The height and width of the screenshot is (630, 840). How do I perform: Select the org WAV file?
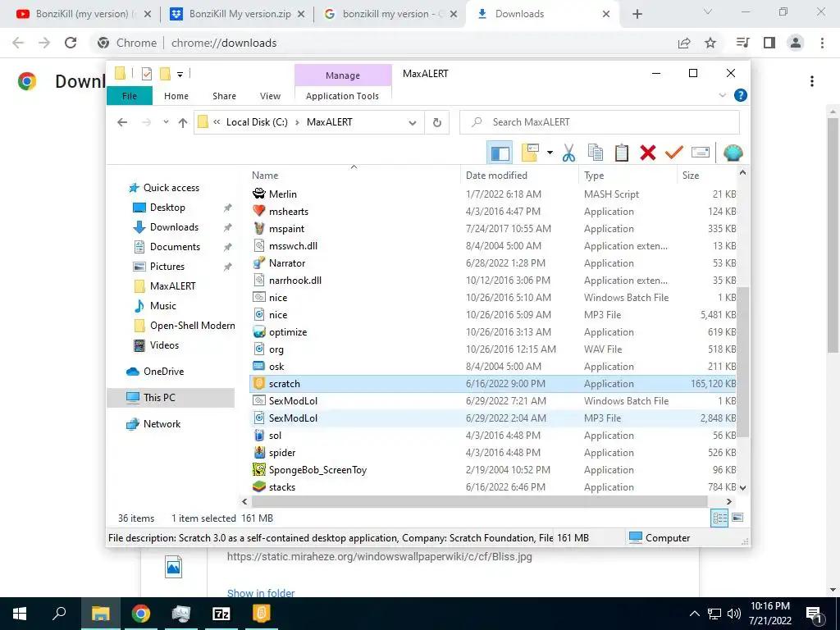point(493,349)
